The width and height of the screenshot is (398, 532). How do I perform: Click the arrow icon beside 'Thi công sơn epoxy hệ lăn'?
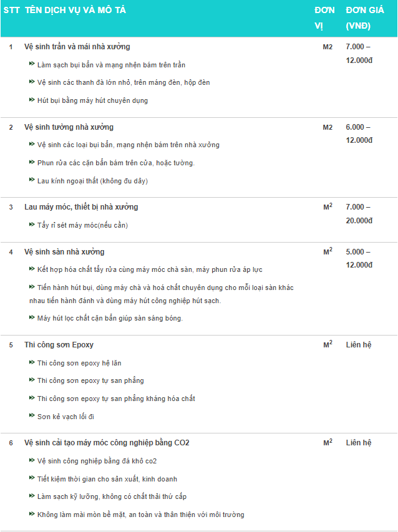click(32, 362)
